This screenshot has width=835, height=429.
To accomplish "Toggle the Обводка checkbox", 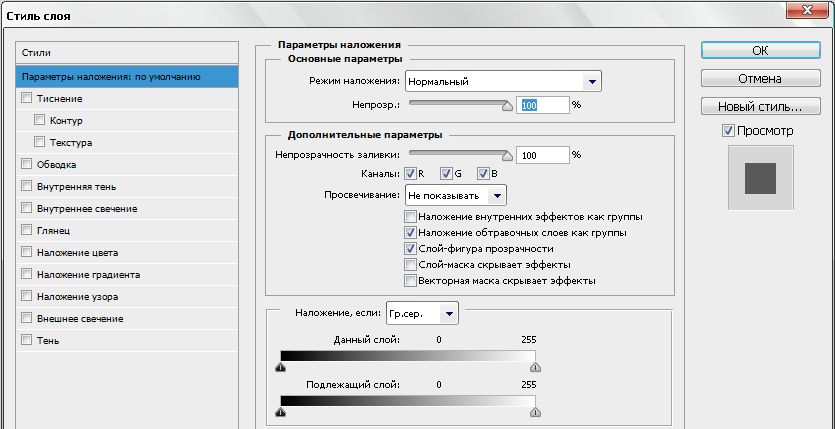I will (26, 165).
